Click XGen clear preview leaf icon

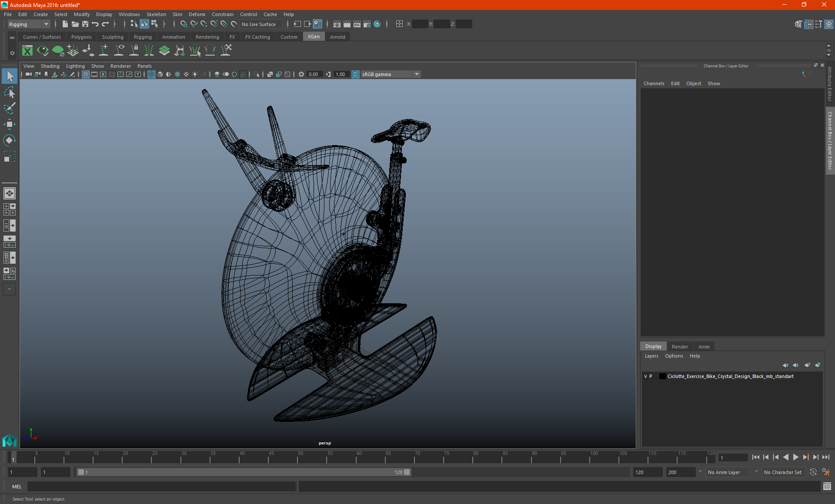click(58, 51)
